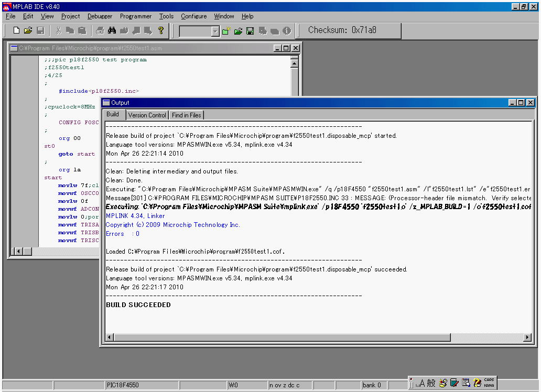The height and width of the screenshot is (392, 541).
Task: Open IME help question mark icon
Action: pyautogui.click(x=477, y=383)
